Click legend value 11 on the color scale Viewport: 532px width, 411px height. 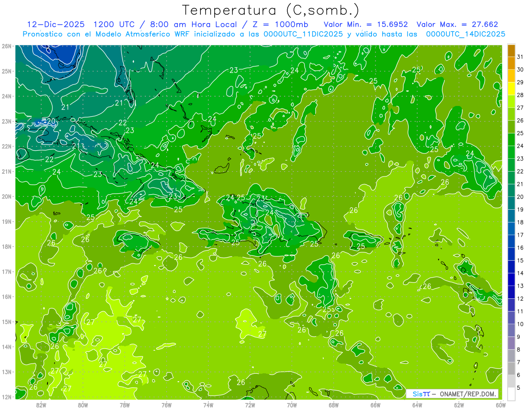(520, 311)
